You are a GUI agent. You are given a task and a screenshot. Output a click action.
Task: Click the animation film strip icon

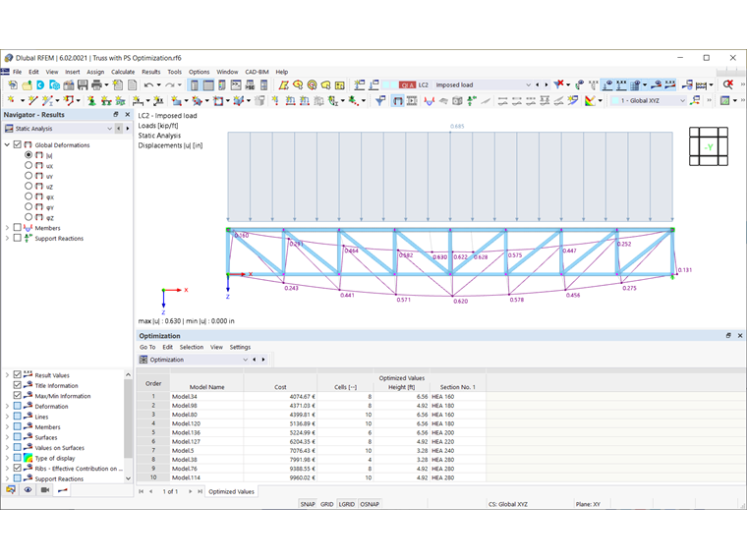click(x=412, y=100)
